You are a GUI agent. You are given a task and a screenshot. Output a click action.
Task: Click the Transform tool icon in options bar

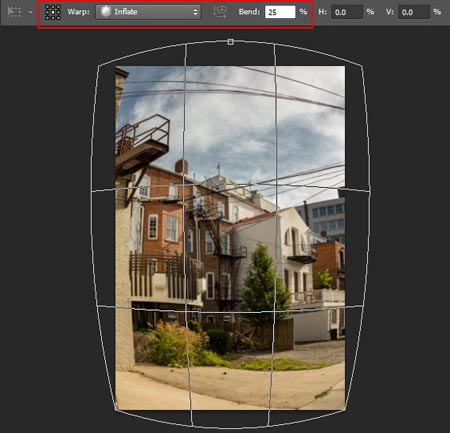14,12
